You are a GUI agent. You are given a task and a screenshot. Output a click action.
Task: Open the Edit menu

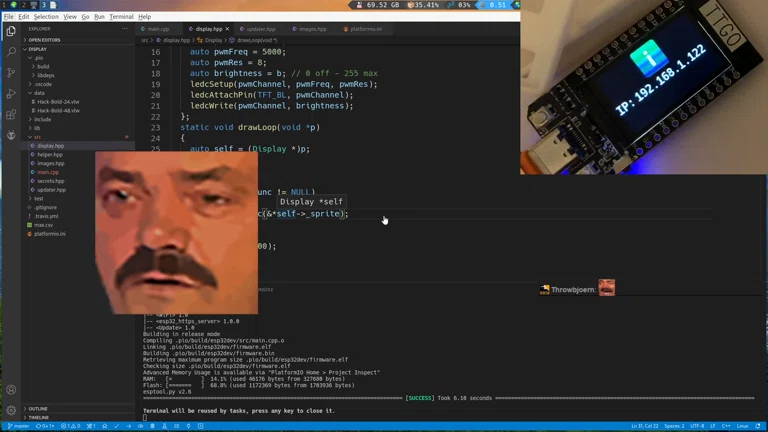(x=24, y=17)
